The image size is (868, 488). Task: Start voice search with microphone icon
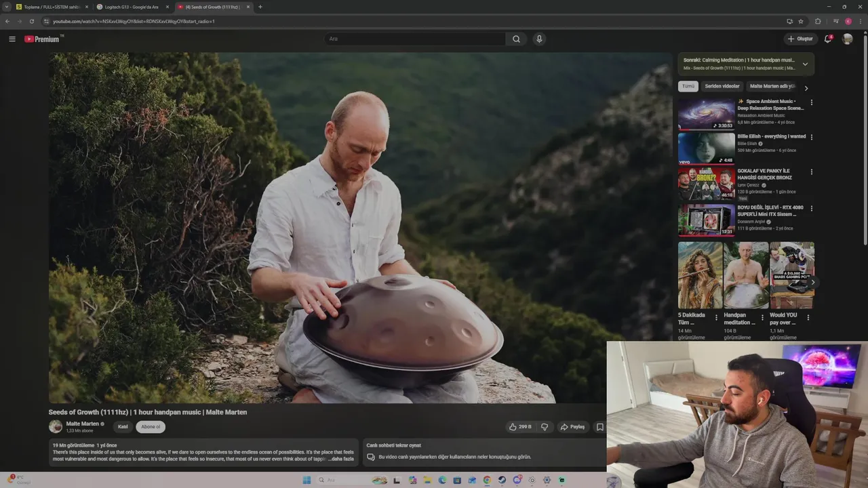(539, 39)
